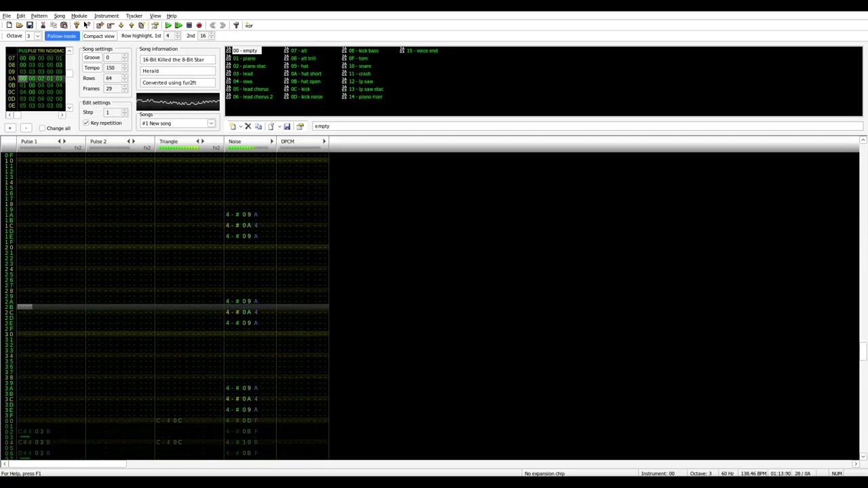Screen dimensions: 868x488
Task: Add a new instrument with the toolbar icon
Action: 233,126
